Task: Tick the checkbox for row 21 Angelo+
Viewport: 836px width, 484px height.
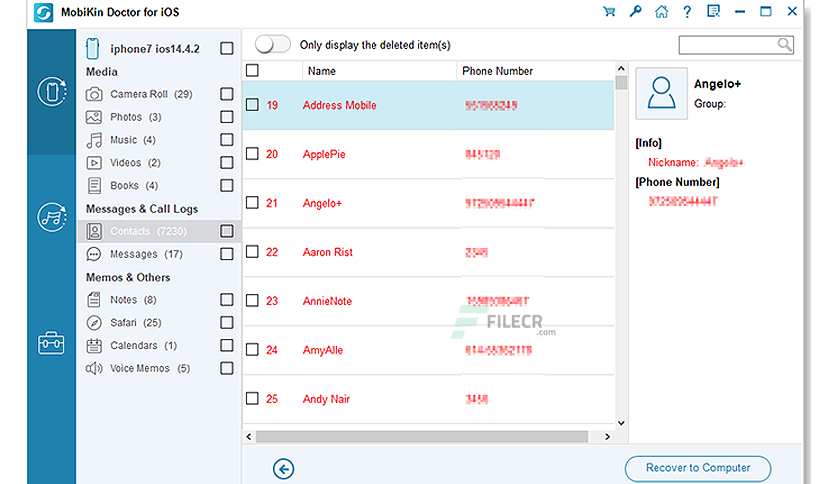Action: pos(252,203)
